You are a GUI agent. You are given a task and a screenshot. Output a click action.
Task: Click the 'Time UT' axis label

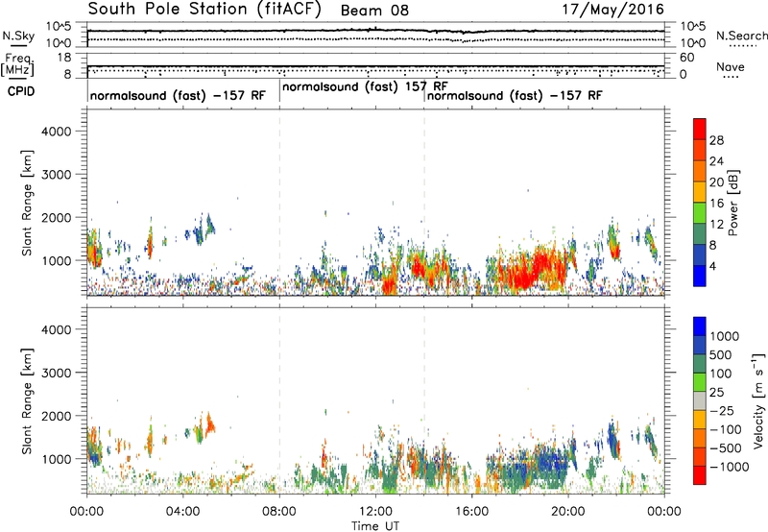375,526
